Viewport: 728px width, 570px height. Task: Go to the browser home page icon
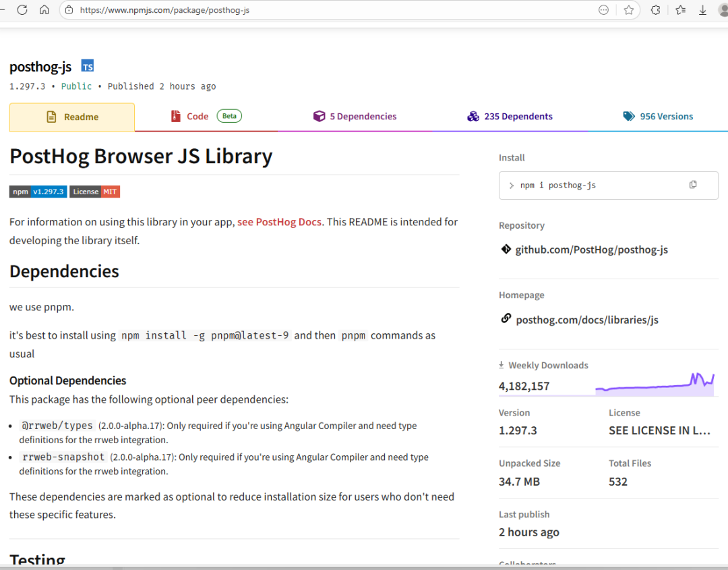pyautogui.click(x=44, y=9)
